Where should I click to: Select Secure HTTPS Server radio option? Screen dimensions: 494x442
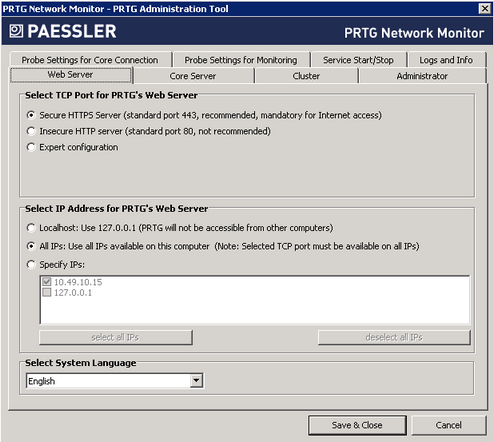(x=31, y=115)
